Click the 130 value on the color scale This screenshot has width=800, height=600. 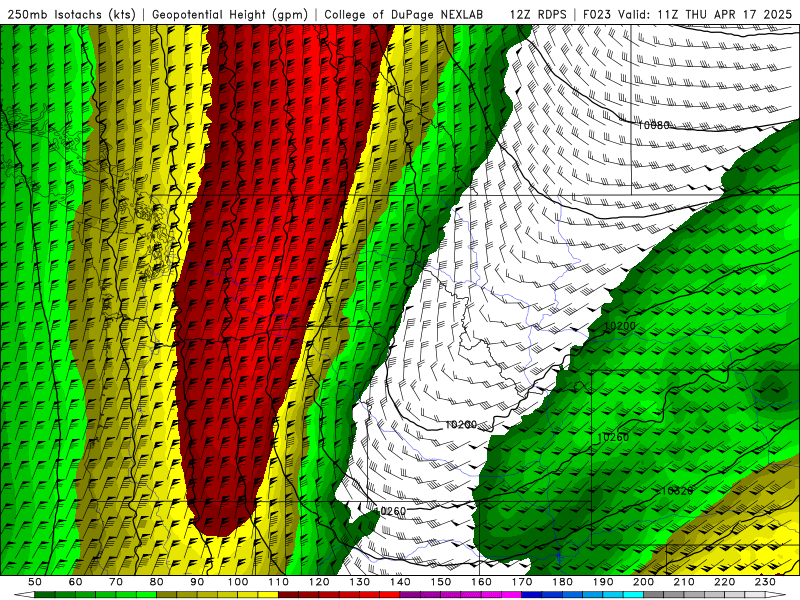click(x=360, y=582)
